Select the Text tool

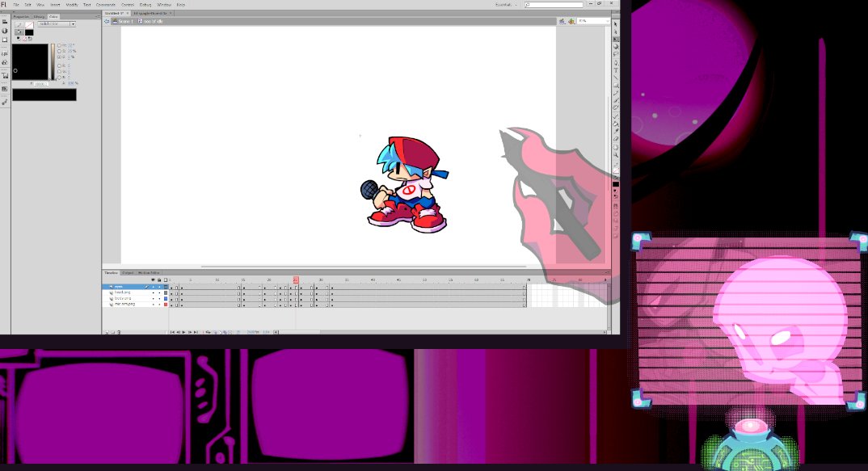(x=615, y=69)
